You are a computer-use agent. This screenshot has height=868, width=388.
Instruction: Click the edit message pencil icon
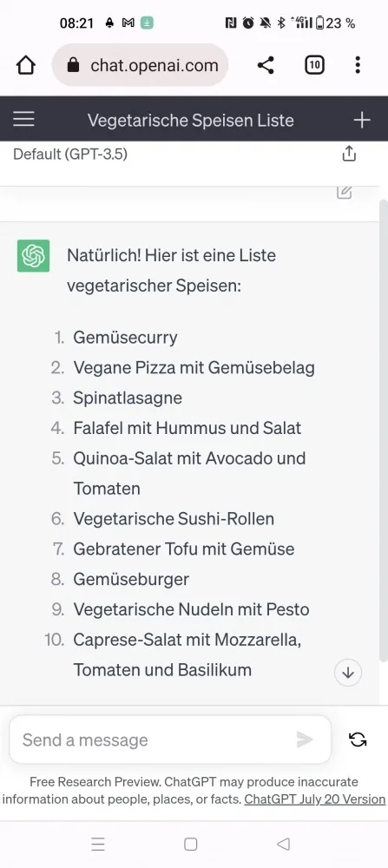coord(345,192)
